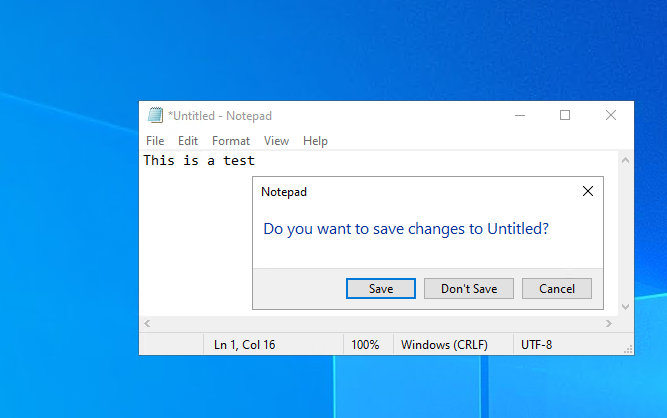Click the horizontal scrollbar right arrow
The height and width of the screenshot is (418, 667).
pyautogui.click(x=609, y=324)
